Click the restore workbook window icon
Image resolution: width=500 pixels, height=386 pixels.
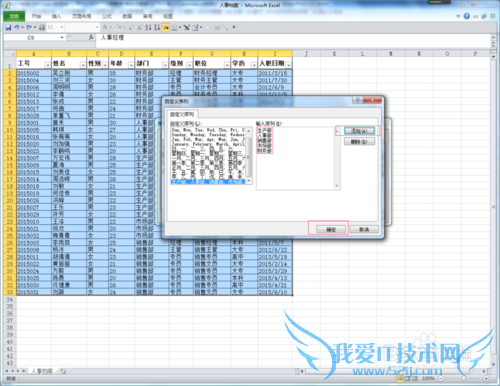click(484, 16)
